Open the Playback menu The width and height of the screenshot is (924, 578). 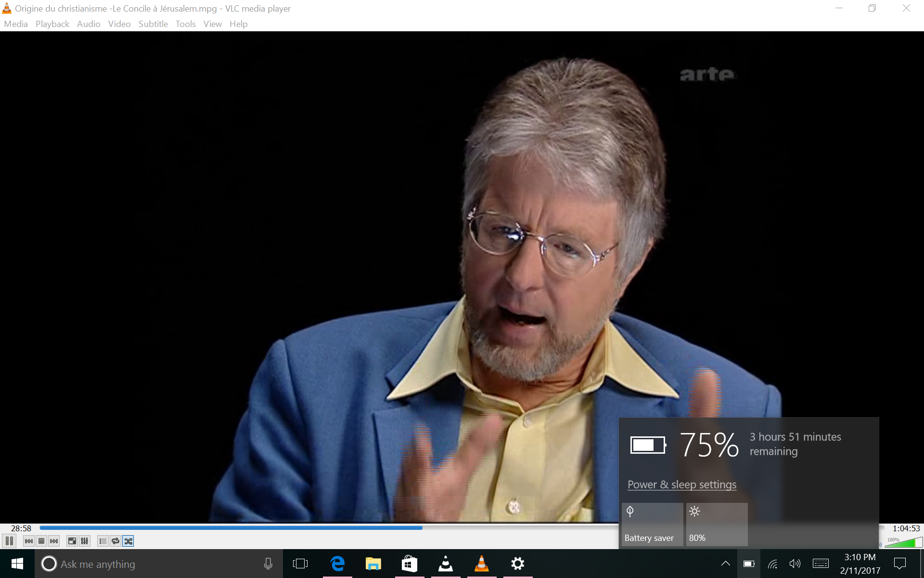coord(52,24)
